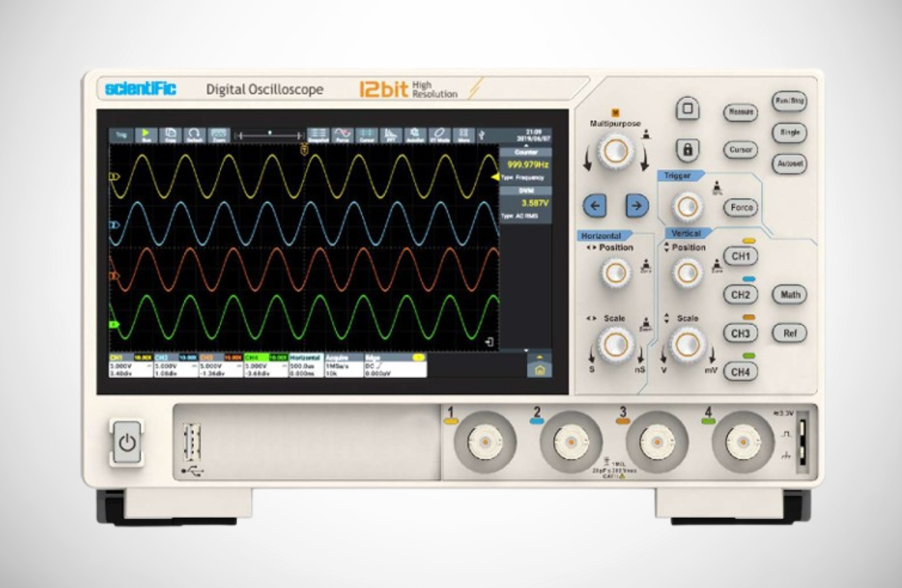
Task: Tap the sine-wave icon next to Snapshot
Action: [342, 135]
